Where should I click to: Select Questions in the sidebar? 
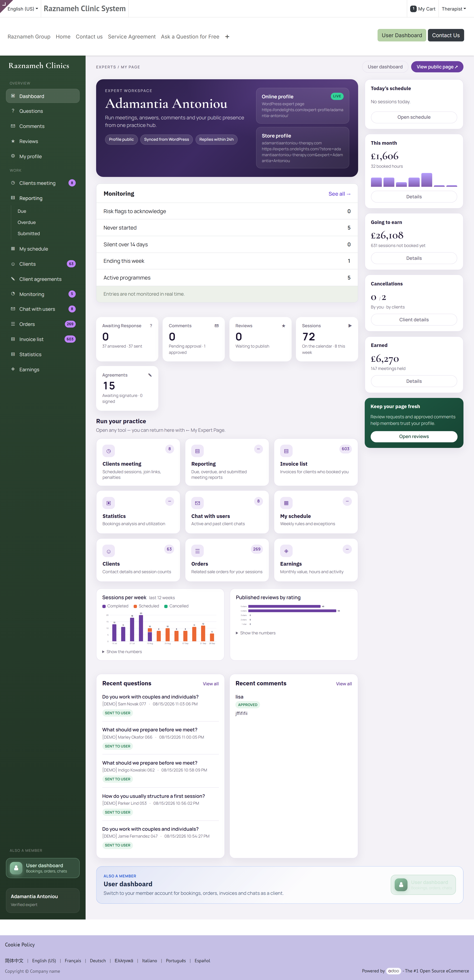(43, 111)
